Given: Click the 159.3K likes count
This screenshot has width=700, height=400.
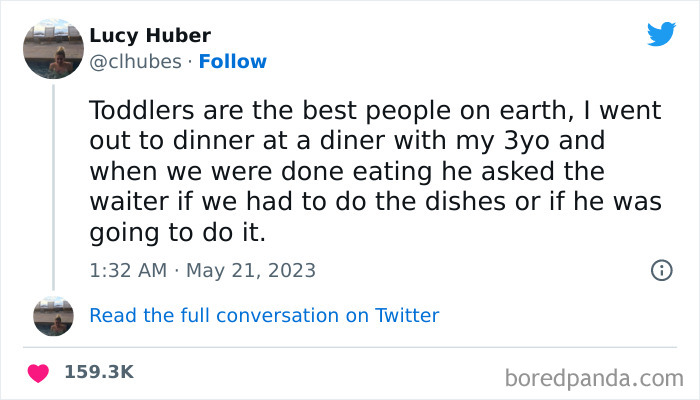Looking at the screenshot, I should 98,372.
